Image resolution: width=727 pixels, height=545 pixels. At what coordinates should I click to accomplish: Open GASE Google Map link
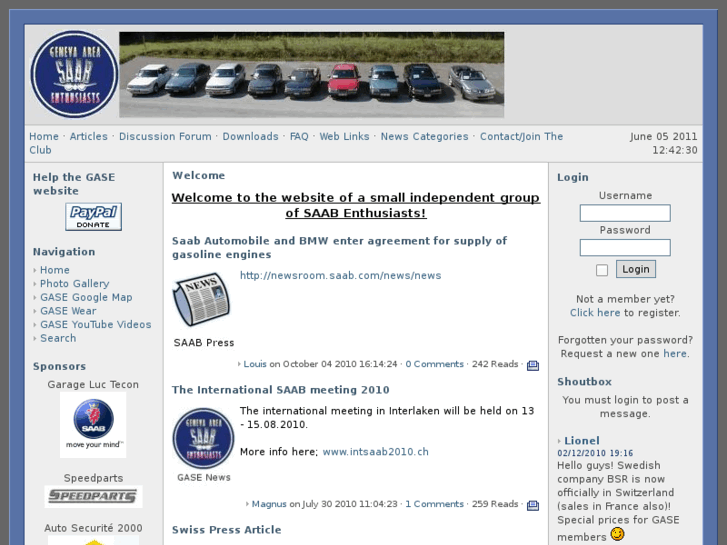[x=86, y=297]
